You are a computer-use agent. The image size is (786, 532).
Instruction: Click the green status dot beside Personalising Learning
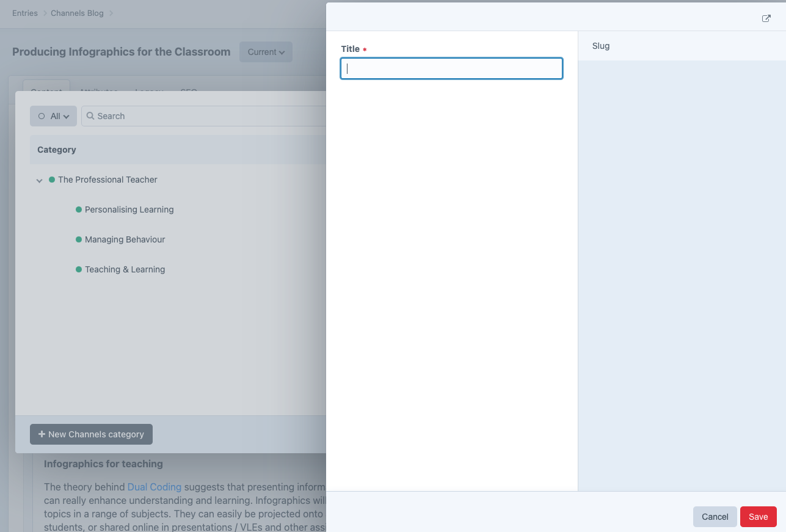coord(79,209)
